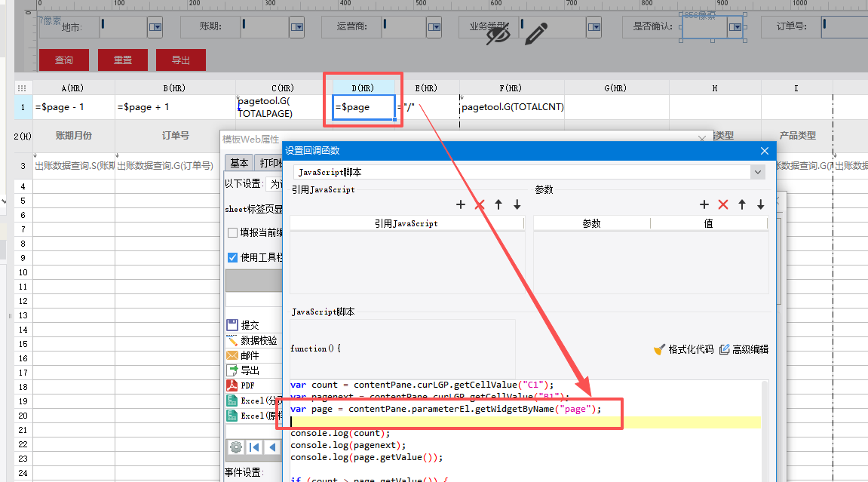Screen dimensions: 868x482
Task: Move parameter up arrow
Action: [742, 204]
